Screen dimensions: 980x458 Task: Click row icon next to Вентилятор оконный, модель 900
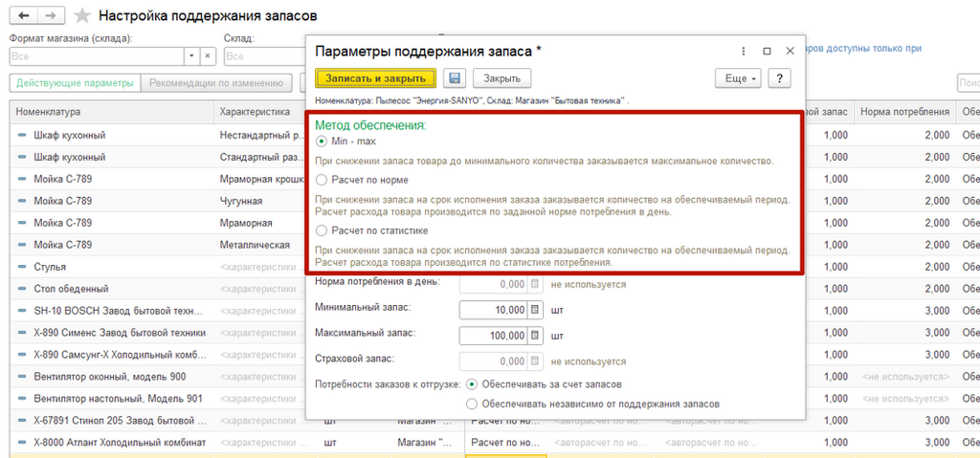(x=23, y=377)
